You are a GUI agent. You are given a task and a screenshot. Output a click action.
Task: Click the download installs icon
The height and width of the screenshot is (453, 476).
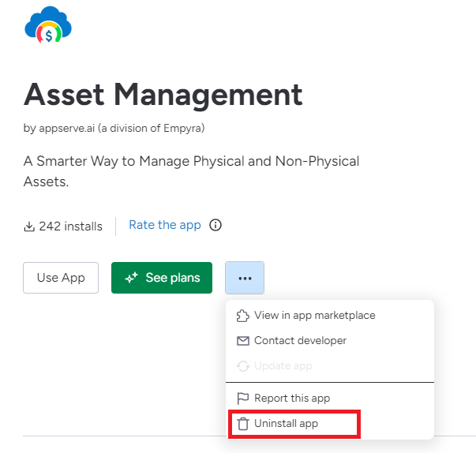coord(29,226)
